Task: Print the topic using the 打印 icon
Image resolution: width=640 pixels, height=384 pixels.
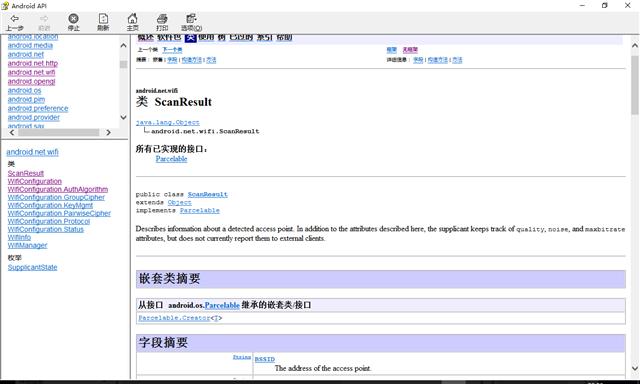Action: tap(162, 22)
